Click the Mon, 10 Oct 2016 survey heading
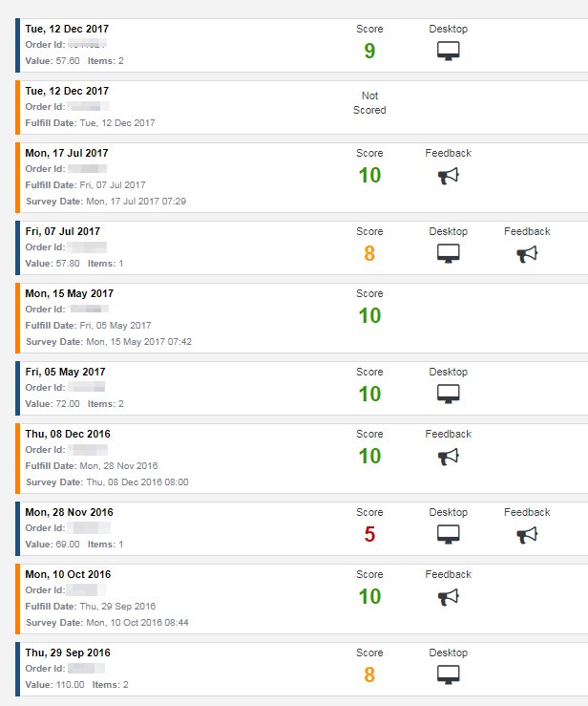Screen dimensions: 588x706 tap(68, 574)
